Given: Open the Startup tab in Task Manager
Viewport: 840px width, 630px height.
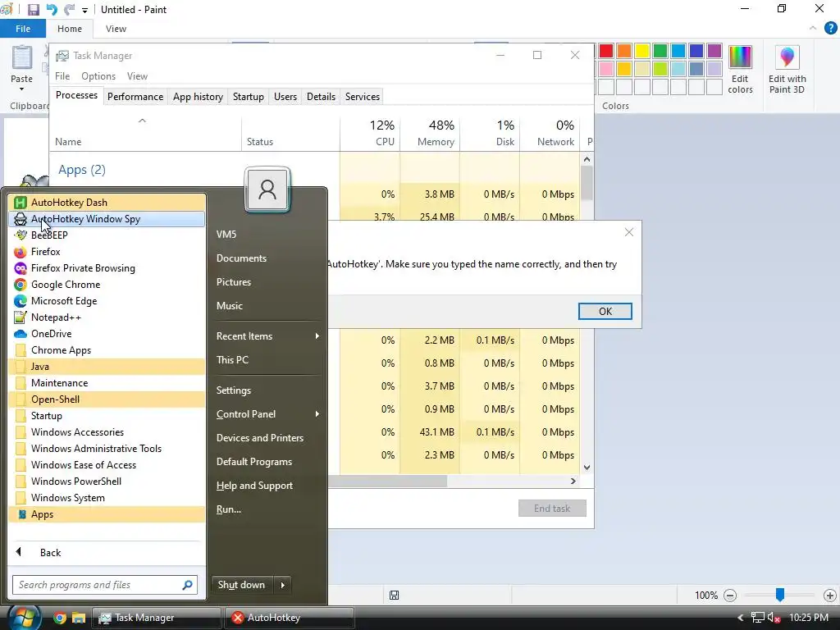Looking at the screenshot, I should pos(248,97).
